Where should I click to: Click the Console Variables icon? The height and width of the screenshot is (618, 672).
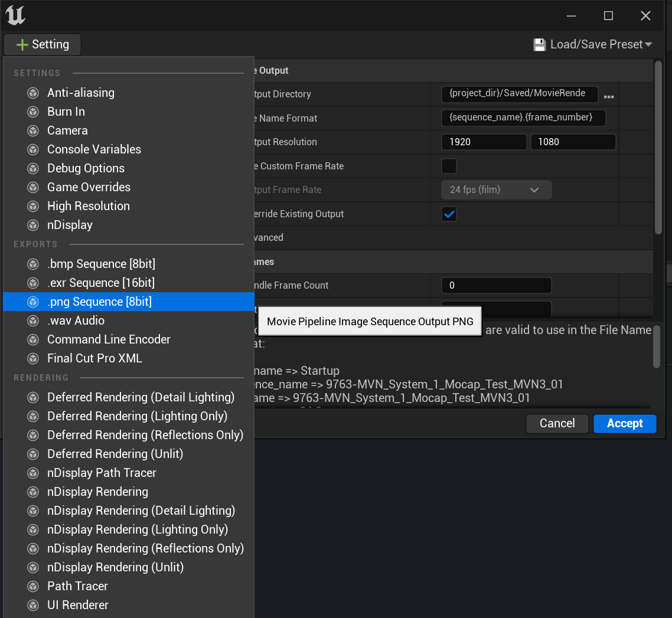pyautogui.click(x=33, y=149)
